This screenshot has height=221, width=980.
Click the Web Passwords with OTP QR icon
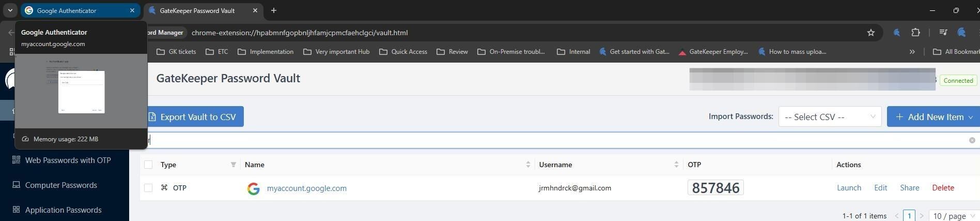coord(16,160)
